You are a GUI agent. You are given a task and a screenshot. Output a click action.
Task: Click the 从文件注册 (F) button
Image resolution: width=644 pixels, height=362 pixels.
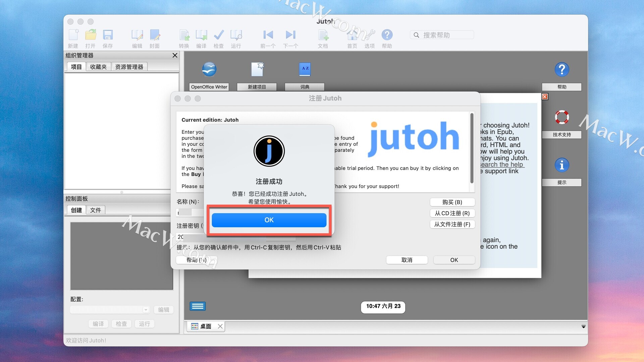pyautogui.click(x=452, y=224)
